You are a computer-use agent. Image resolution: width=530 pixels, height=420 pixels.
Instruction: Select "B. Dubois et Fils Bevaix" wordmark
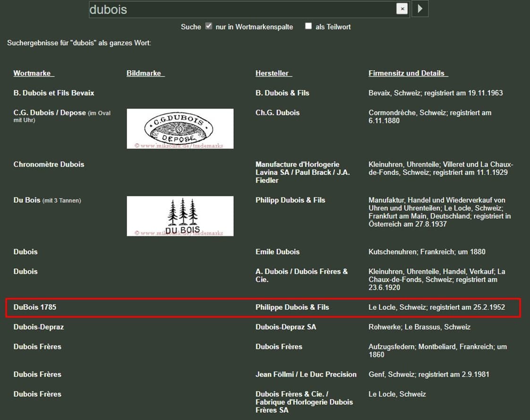54,93
